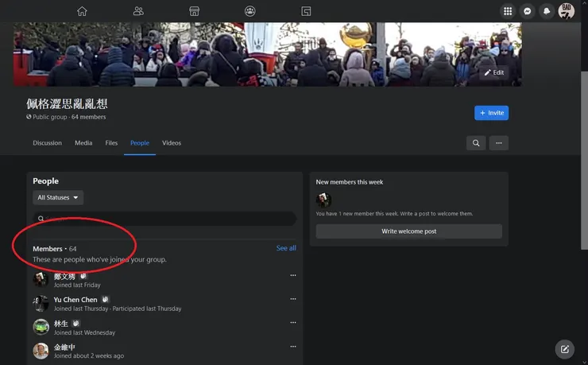Click 林生's green avatar picture
Image resolution: width=588 pixels, height=365 pixels.
41,327
